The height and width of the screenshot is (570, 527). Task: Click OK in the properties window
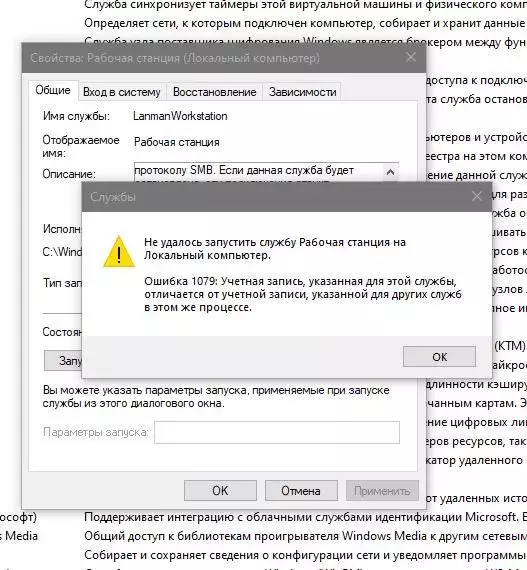click(220, 490)
